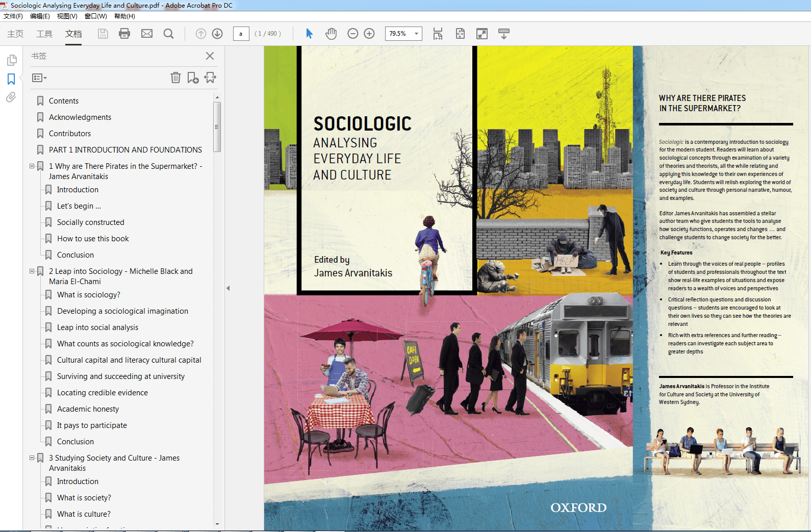811x532 pixels.
Task: Open the Contributors bookmark
Action: click(70, 134)
